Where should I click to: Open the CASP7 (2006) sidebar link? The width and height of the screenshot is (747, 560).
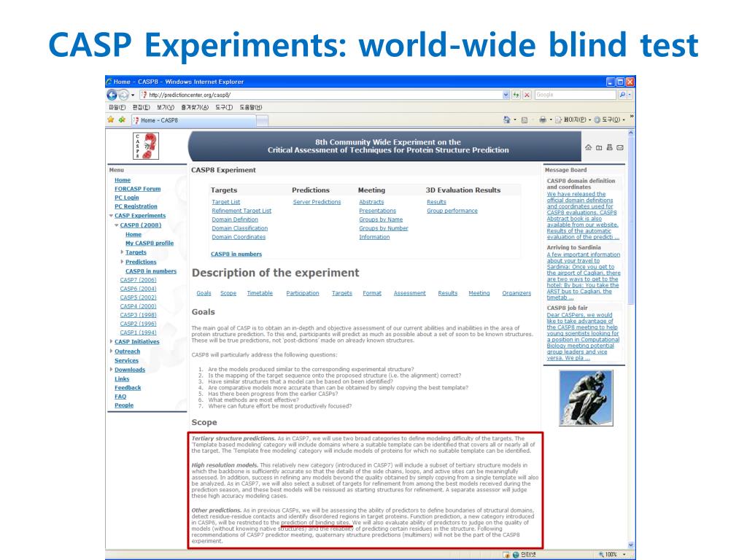(138, 280)
